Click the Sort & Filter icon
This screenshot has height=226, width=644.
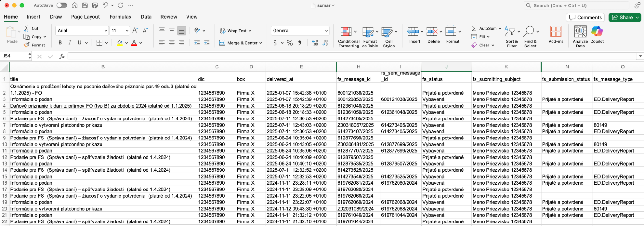pos(510,31)
